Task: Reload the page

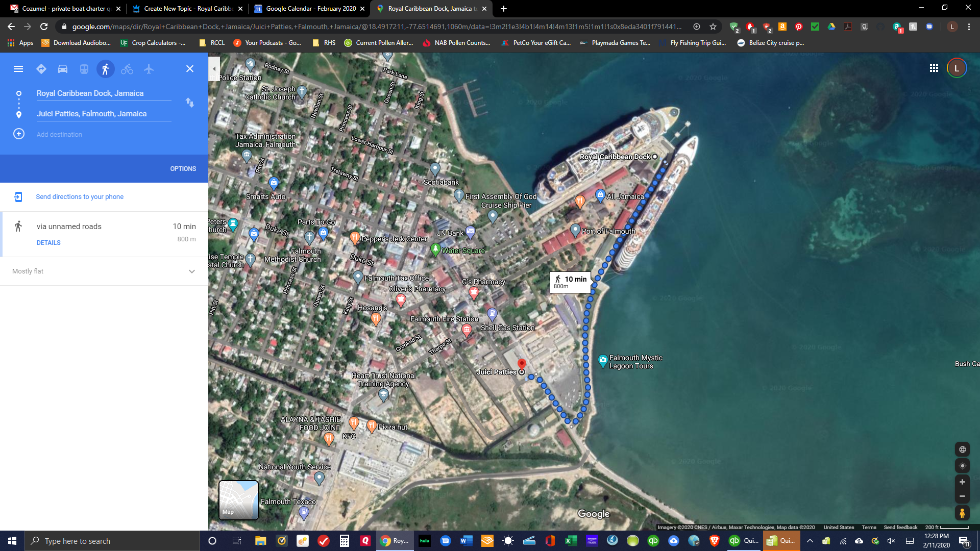Action: [x=44, y=27]
